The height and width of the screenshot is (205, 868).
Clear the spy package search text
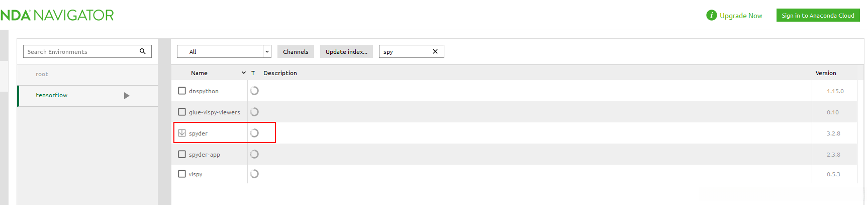[435, 51]
